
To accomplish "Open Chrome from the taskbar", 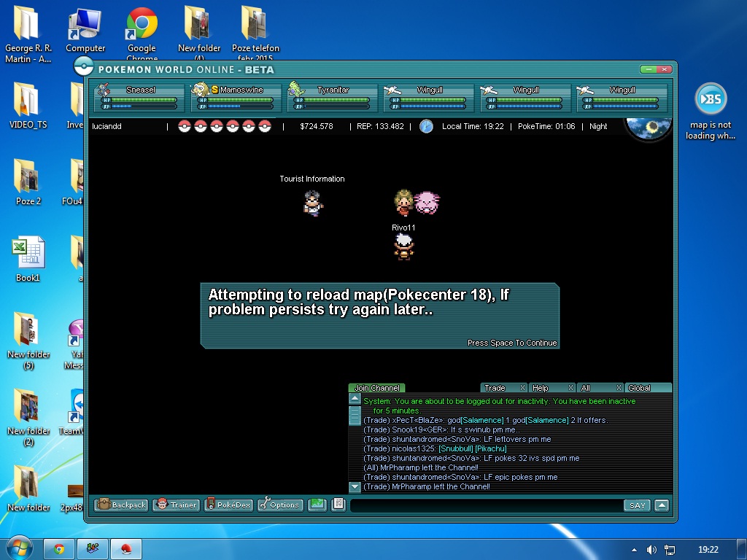I will pos(59,549).
